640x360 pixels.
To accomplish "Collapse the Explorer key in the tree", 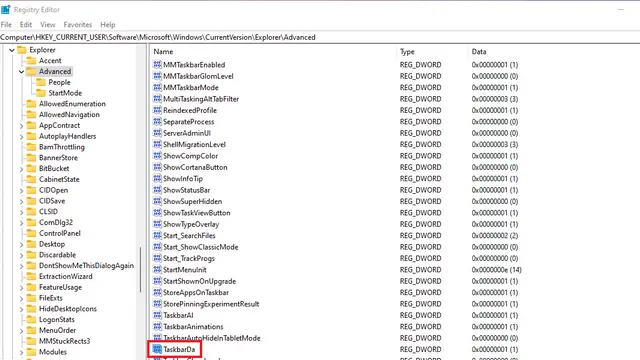I will point(12,50).
